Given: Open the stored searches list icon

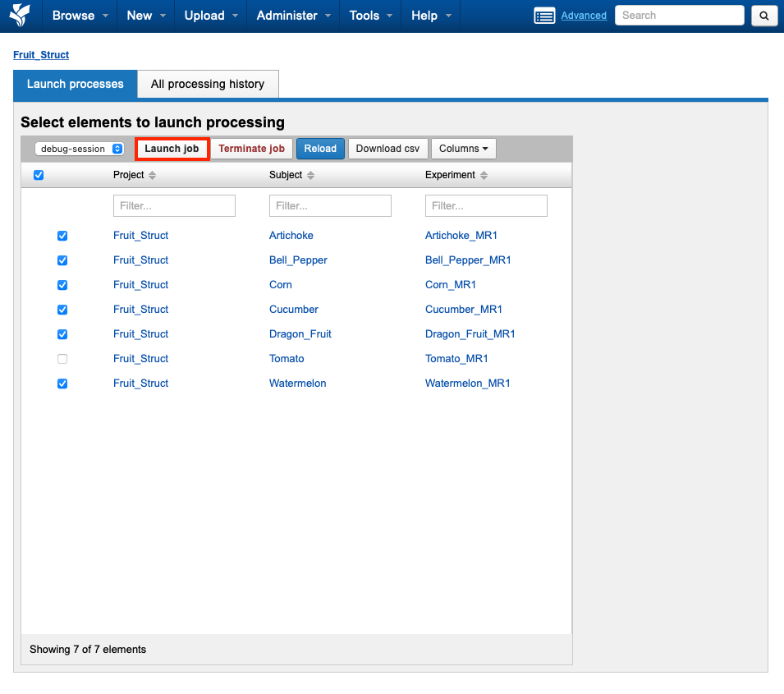Looking at the screenshot, I should [544, 16].
